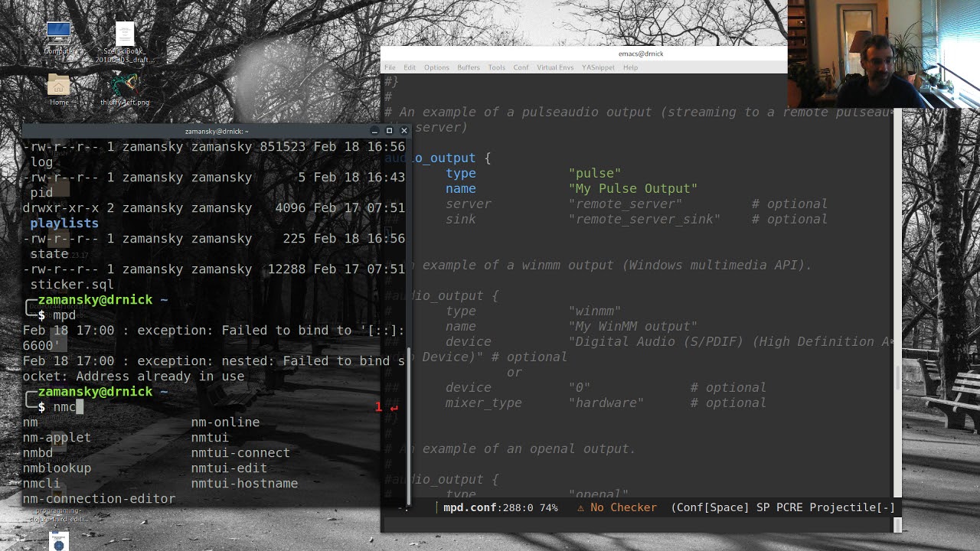Open the Buffers menu in Emacs
The image size is (980, 551).
tap(469, 67)
